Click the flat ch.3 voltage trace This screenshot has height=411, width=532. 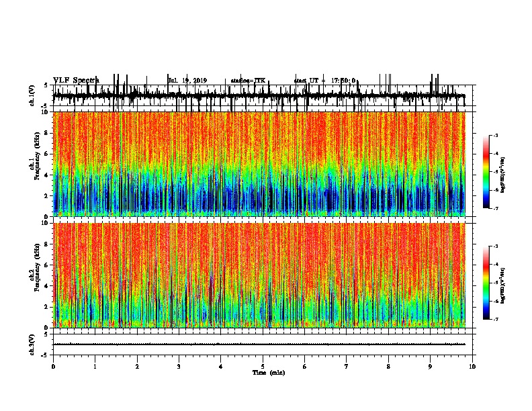tap(259, 345)
